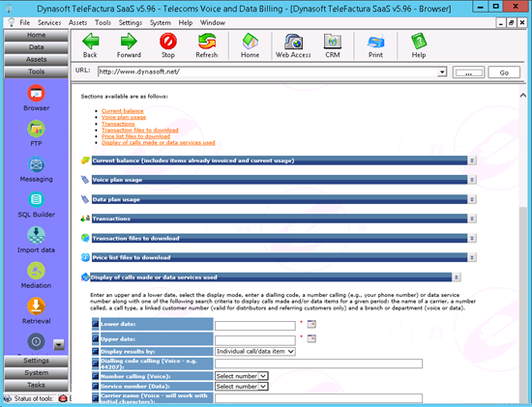Expand Transactions section
Image resolution: width=532 pixels, height=407 pixels.
click(472, 218)
